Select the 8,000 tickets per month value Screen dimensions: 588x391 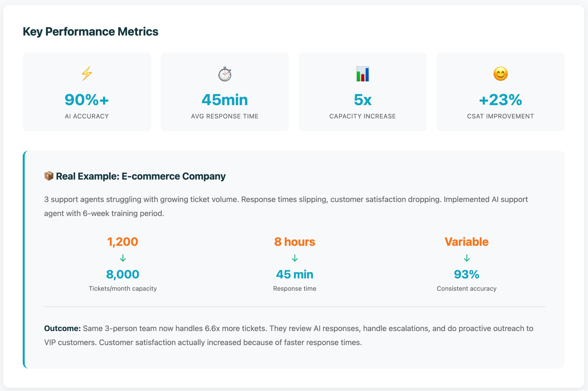pos(123,274)
